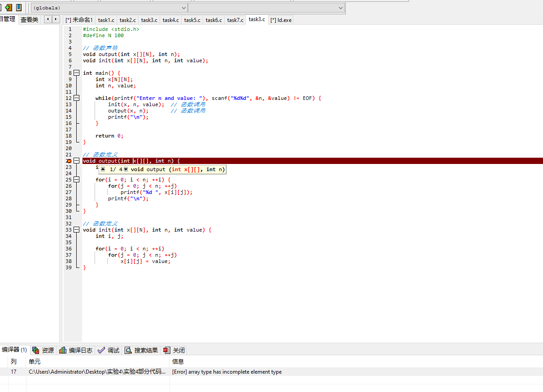Click the 信息 column header
The width and height of the screenshot is (543, 392).
pyautogui.click(x=356, y=362)
